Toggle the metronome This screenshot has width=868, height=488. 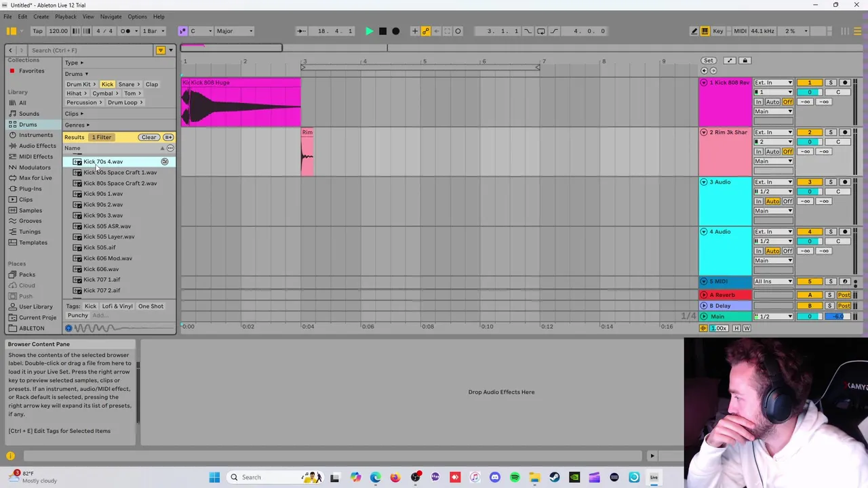[126, 31]
